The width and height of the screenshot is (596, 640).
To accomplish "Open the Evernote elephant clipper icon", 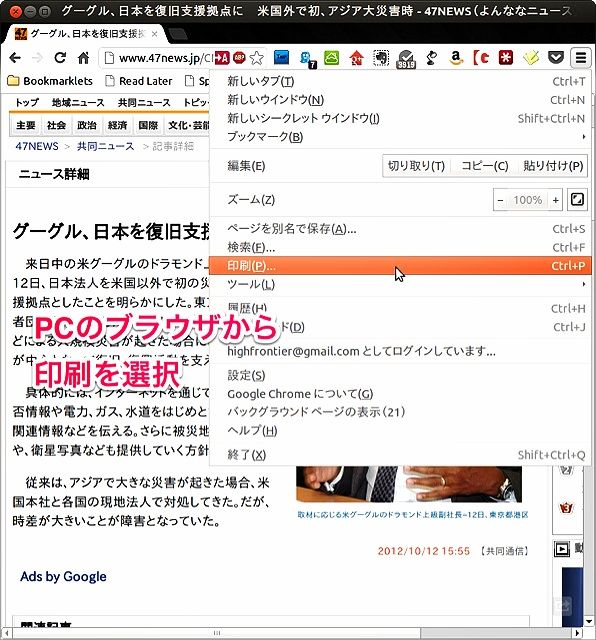I will (x=381, y=58).
